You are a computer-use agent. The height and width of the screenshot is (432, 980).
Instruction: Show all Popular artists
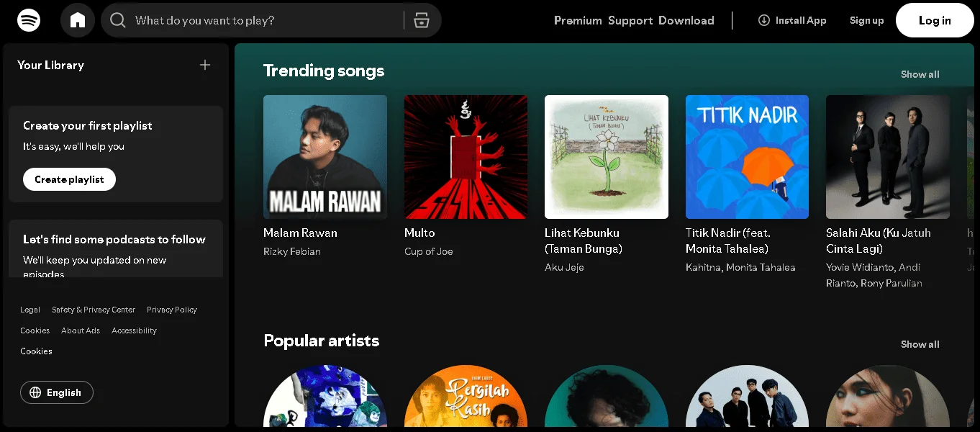[x=920, y=344]
